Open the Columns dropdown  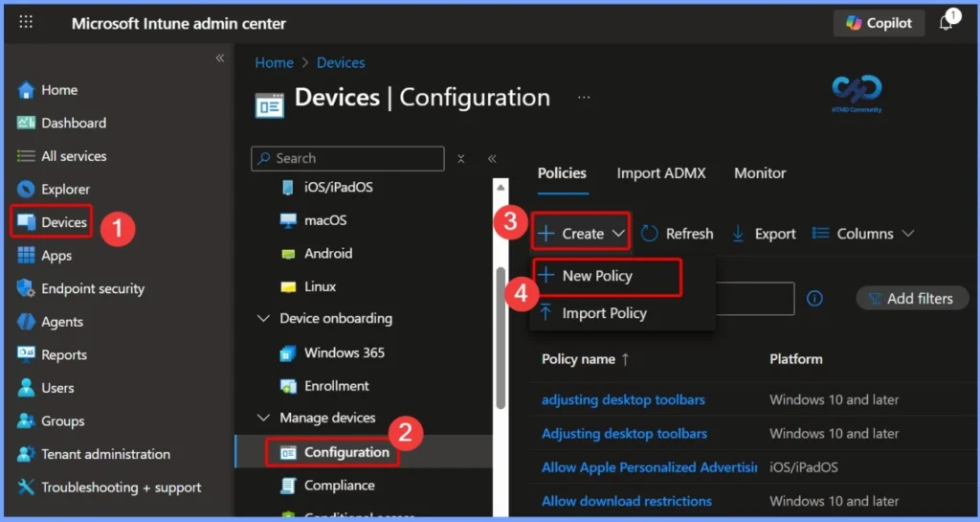click(x=863, y=233)
